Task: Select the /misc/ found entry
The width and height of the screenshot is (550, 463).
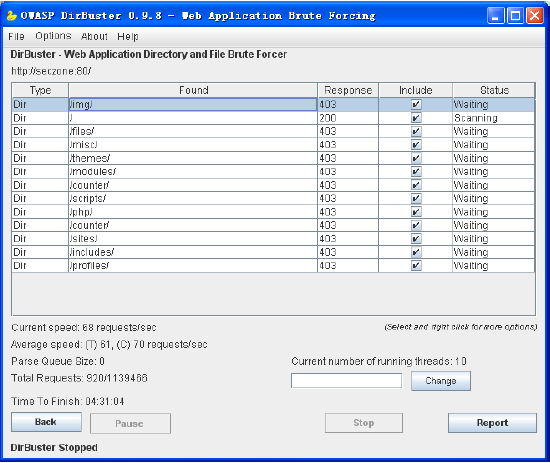Action: (193, 145)
